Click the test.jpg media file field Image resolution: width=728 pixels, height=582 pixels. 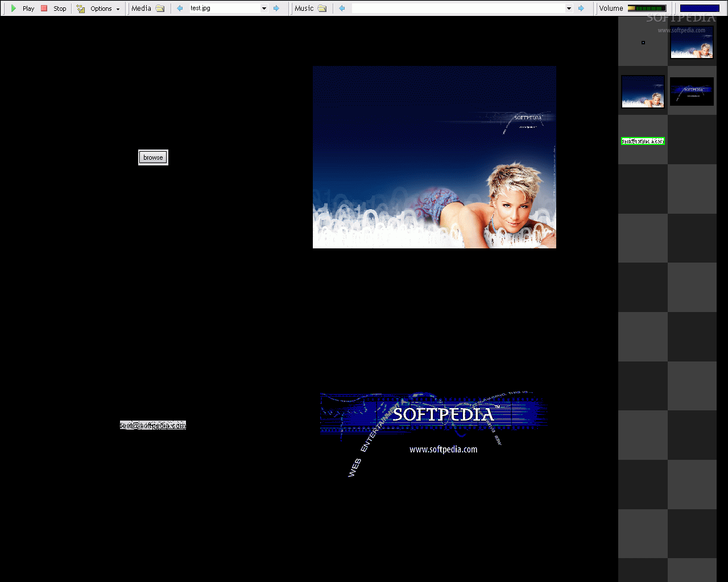[x=224, y=9]
